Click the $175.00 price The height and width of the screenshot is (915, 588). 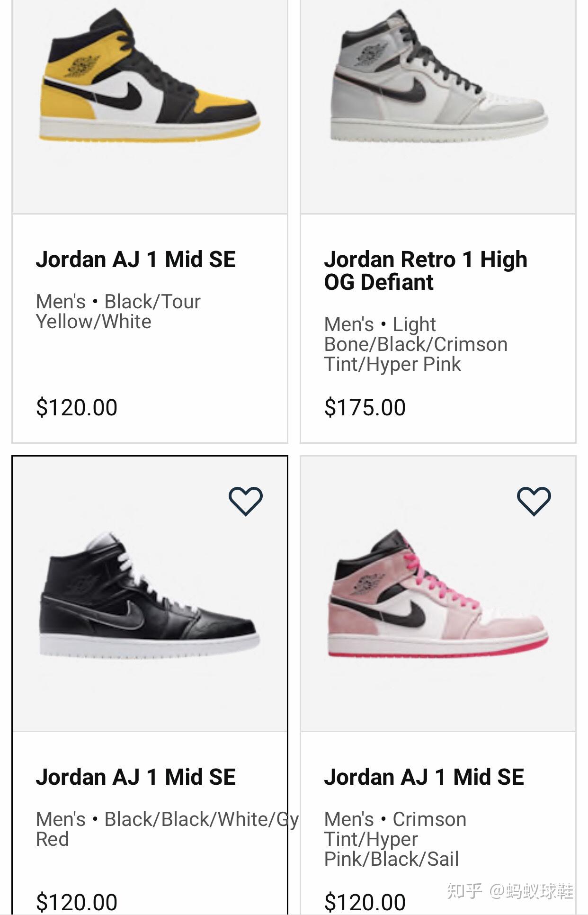click(x=365, y=407)
